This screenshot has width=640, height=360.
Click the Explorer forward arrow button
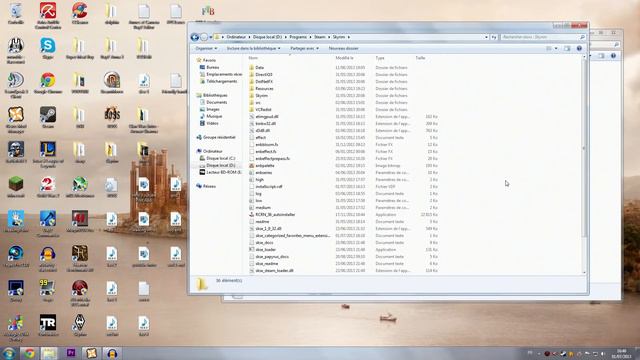204,37
